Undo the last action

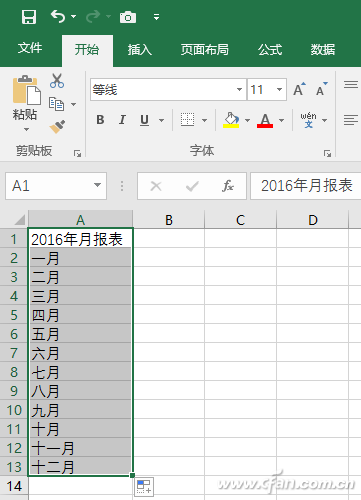(x=58, y=16)
